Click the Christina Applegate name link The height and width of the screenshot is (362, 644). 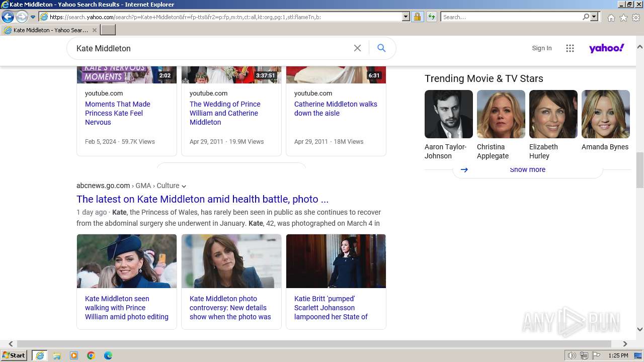coord(493,151)
